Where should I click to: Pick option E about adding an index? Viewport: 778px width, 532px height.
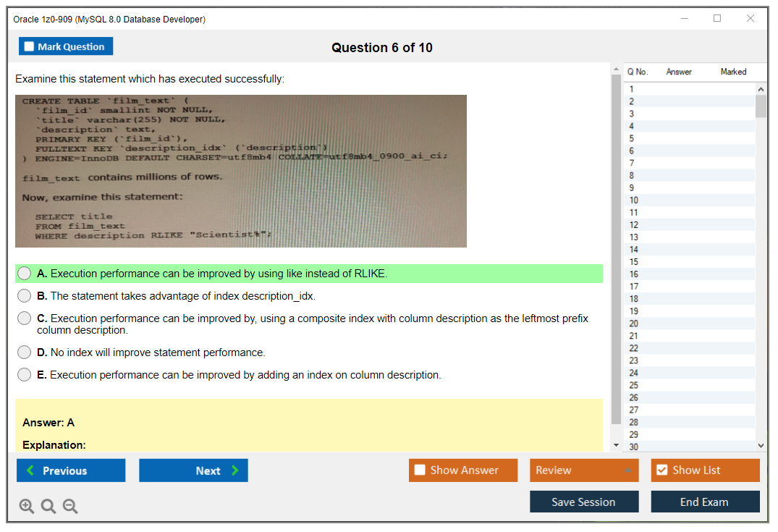(25, 375)
